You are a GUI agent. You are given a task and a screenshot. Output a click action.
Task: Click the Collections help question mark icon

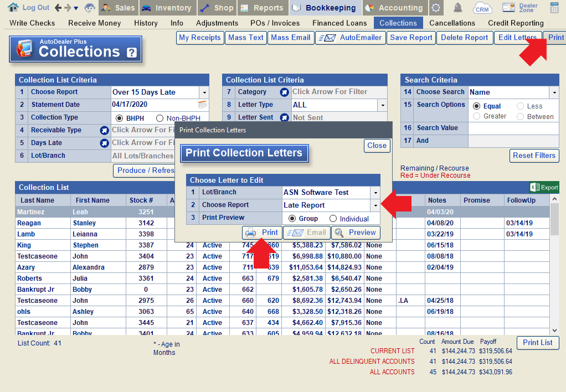[x=132, y=53]
